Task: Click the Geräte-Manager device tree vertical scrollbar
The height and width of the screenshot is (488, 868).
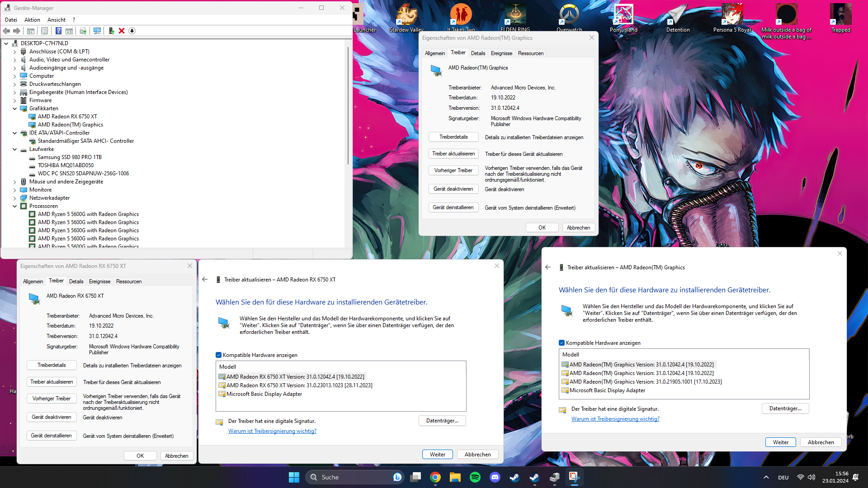Action: [348, 104]
